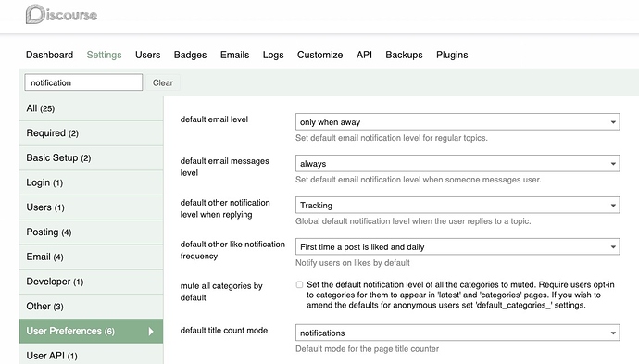639x364 pixels.
Task: Open the Customize tab
Action: (x=319, y=55)
